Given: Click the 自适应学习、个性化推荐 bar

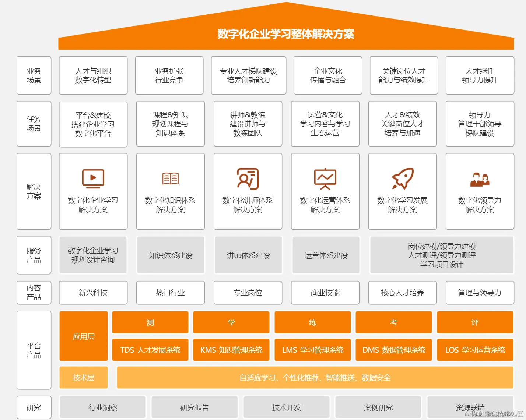Looking at the screenshot, I should click(315, 378).
